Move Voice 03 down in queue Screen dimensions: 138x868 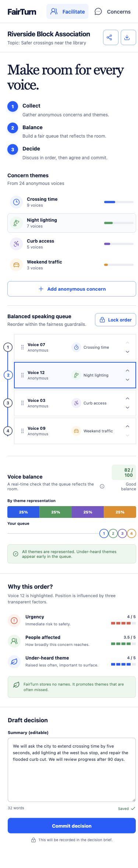(128, 407)
